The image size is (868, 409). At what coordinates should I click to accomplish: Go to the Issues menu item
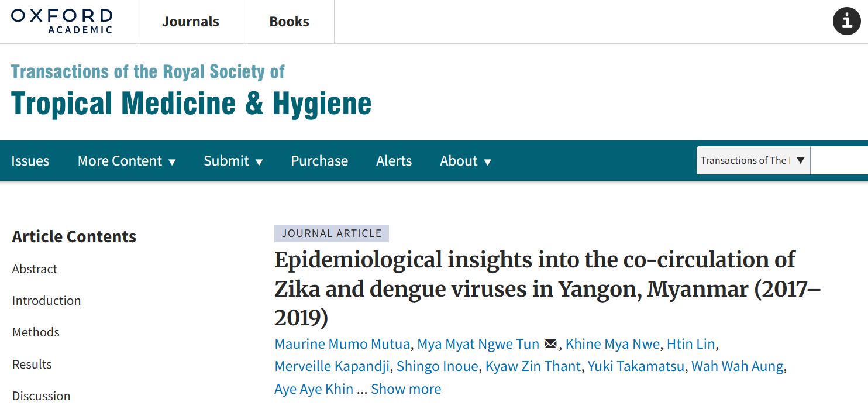[x=30, y=161]
